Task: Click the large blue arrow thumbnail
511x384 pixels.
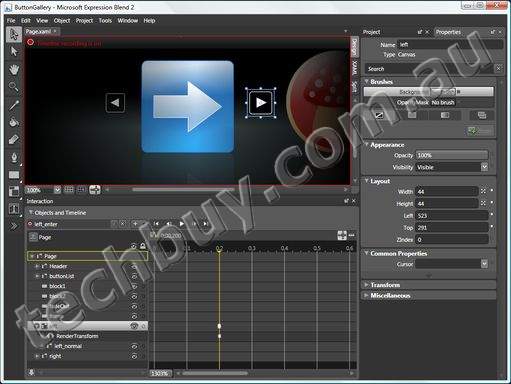Action: pos(188,107)
